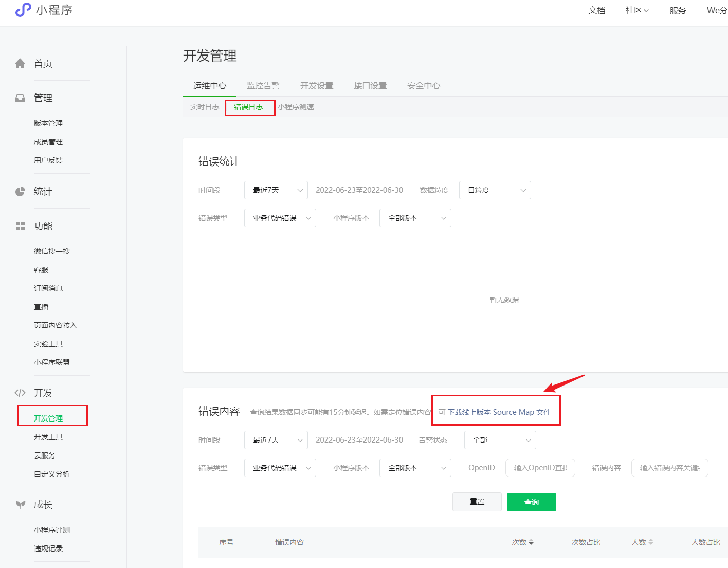Screen dimensions: 728x568
Task: Open 页面内容接入 in sidebar
Action: 56,325
